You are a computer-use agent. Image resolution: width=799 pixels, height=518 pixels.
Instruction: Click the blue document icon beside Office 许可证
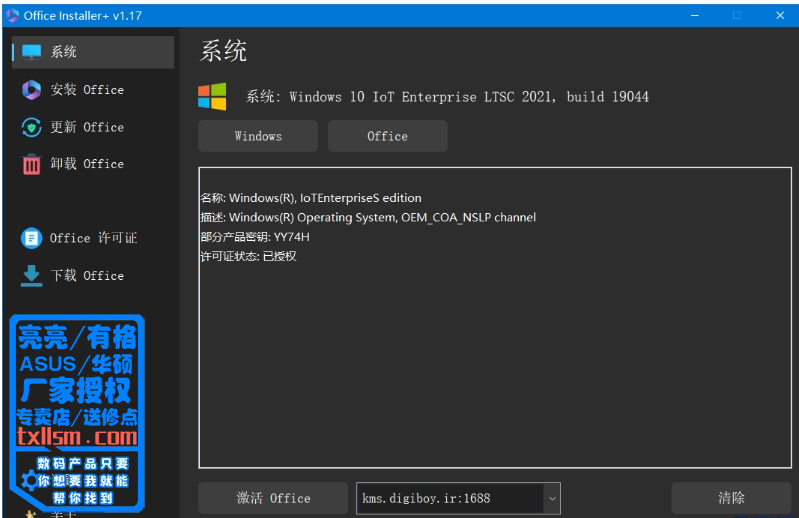(x=32, y=238)
